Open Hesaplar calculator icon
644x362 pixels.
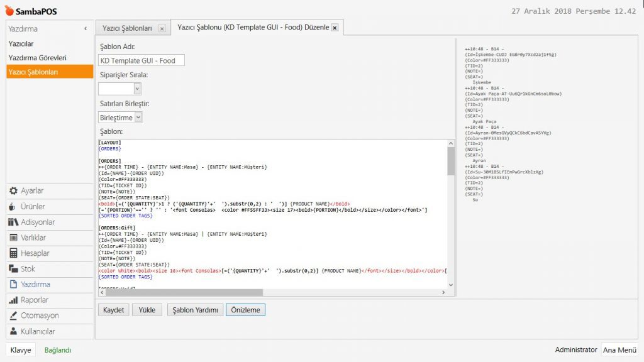tap(14, 253)
